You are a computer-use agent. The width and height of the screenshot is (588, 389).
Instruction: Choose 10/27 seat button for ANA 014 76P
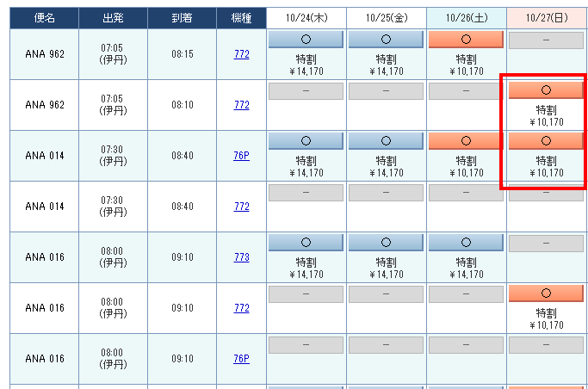546,141
